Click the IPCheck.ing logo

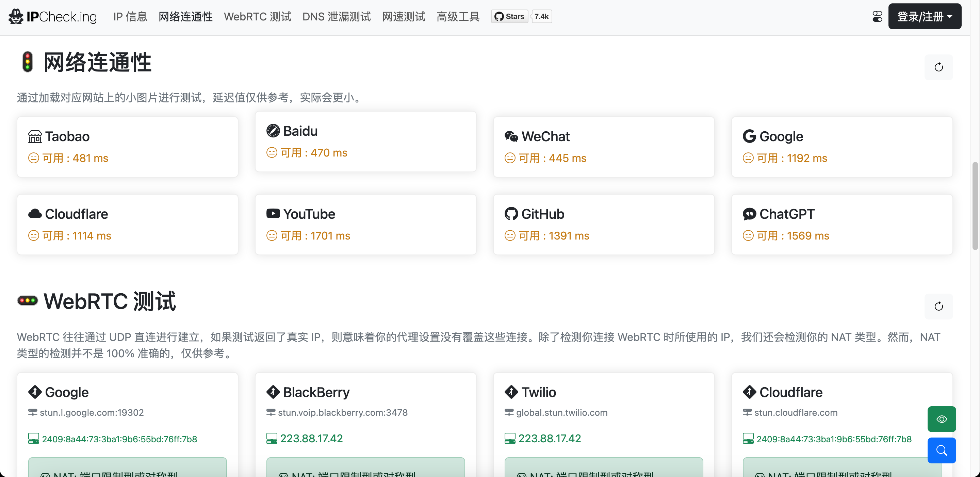coord(52,16)
